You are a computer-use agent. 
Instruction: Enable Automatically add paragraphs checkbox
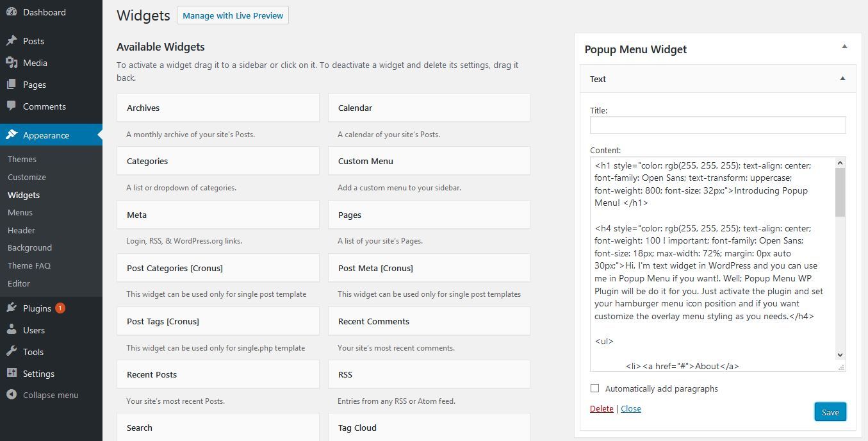[x=595, y=388]
